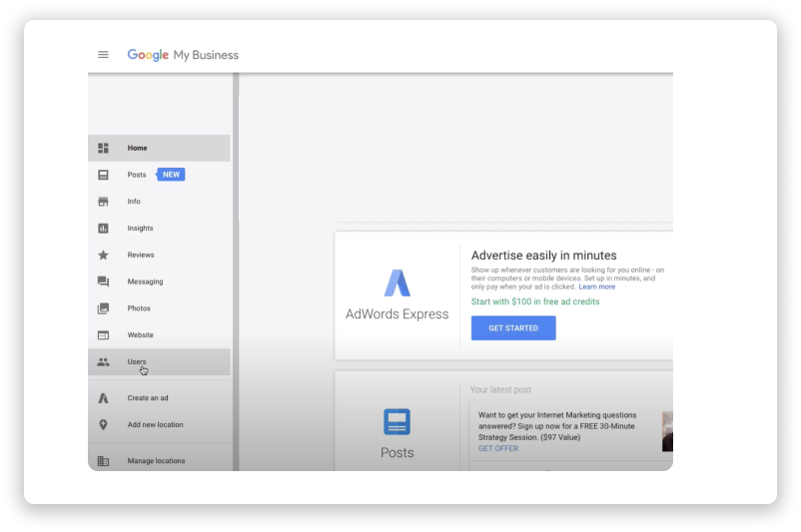
Task: Open Messaging in the sidebar
Action: coord(159,281)
